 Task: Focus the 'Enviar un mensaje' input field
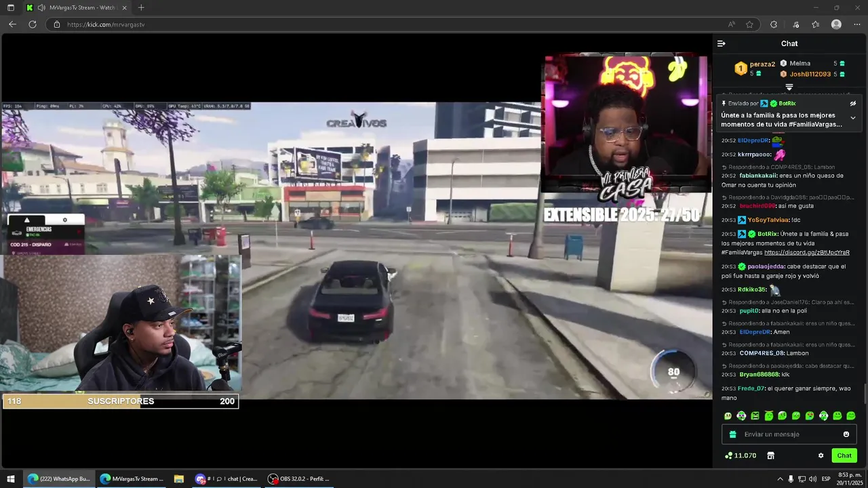coord(789,434)
